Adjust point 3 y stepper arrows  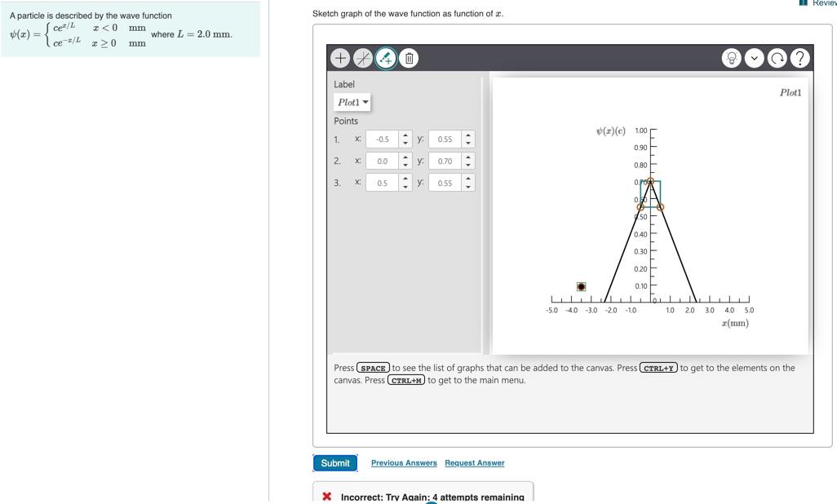(x=468, y=183)
